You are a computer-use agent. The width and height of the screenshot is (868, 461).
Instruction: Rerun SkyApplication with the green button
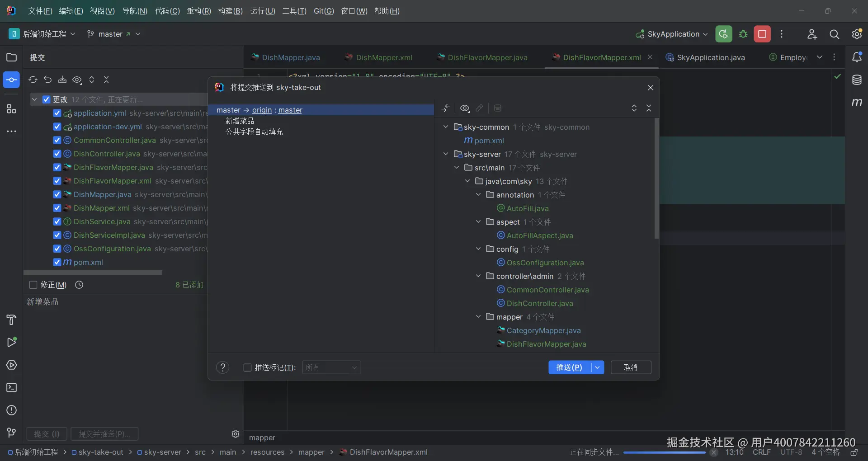pos(723,34)
